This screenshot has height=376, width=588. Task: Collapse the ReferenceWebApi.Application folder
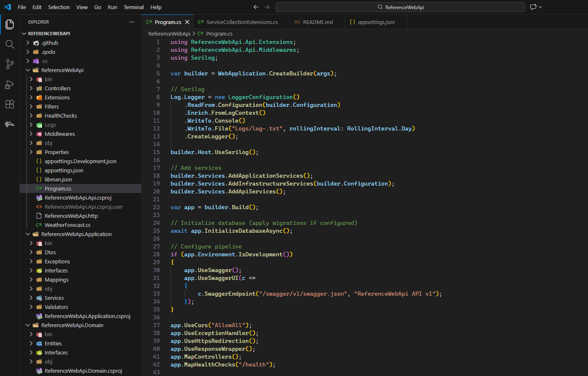point(81,234)
